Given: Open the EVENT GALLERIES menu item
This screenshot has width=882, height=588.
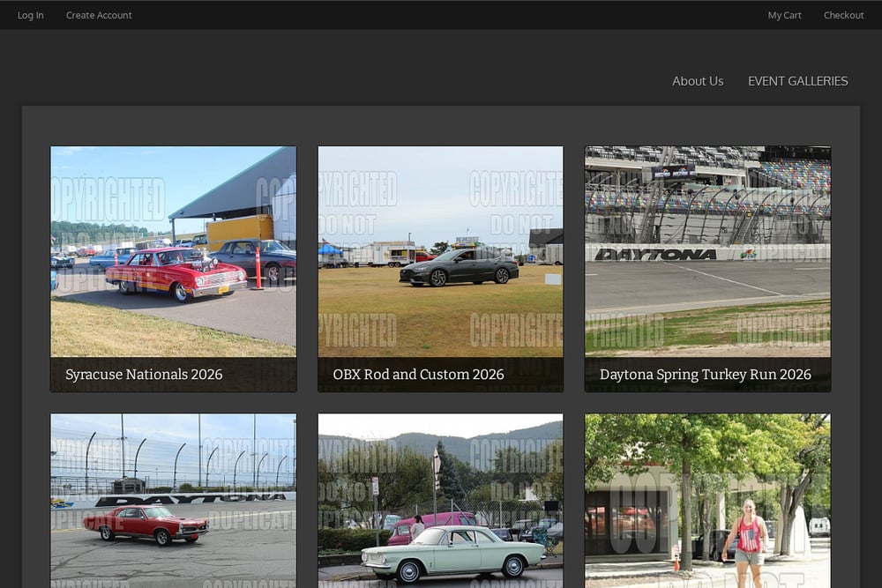Looking at the screenshot, I should 797,81.
